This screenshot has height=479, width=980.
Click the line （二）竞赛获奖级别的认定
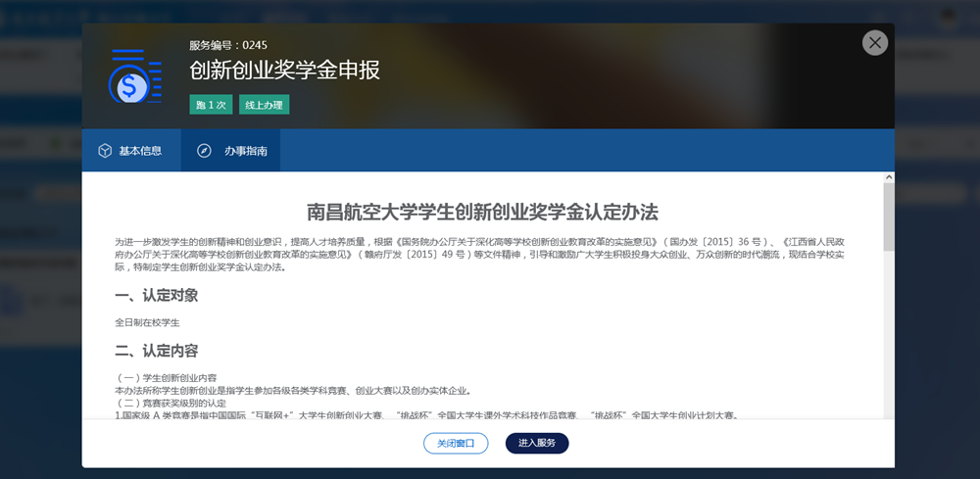tap(170, 404)
